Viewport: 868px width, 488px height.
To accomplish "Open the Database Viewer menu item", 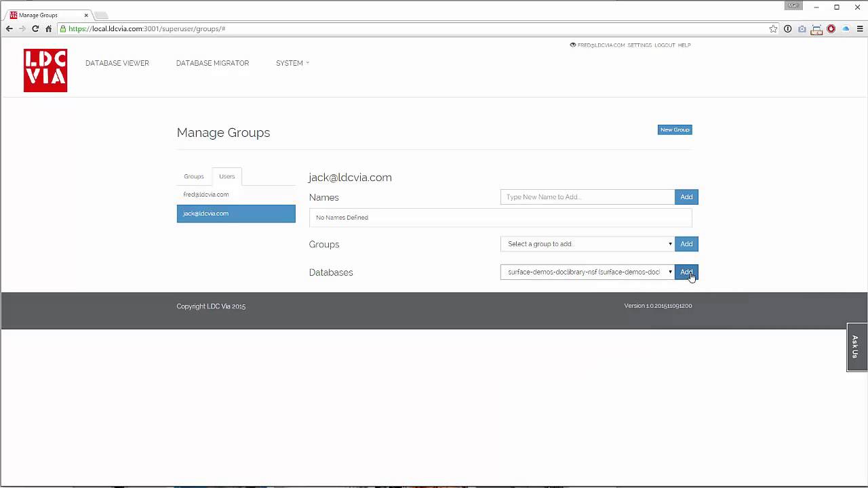I will (x=117, y=63).
